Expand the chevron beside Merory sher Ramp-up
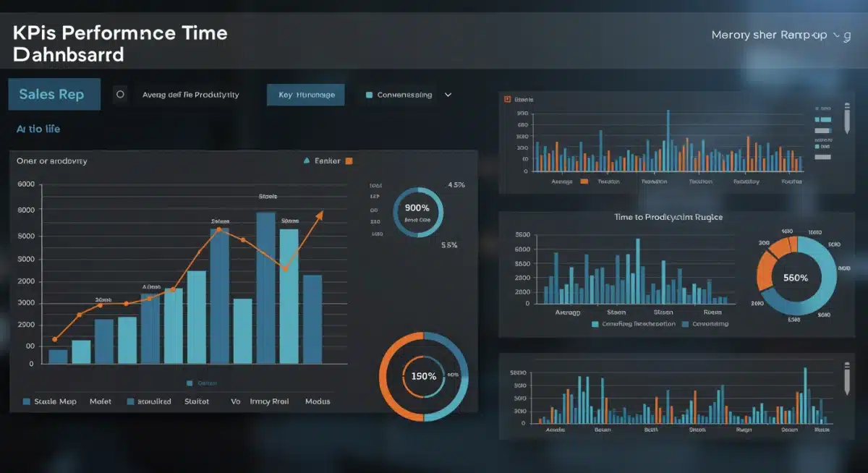The width and height of the screenshot is (868, 473). [x=835, y=34]
